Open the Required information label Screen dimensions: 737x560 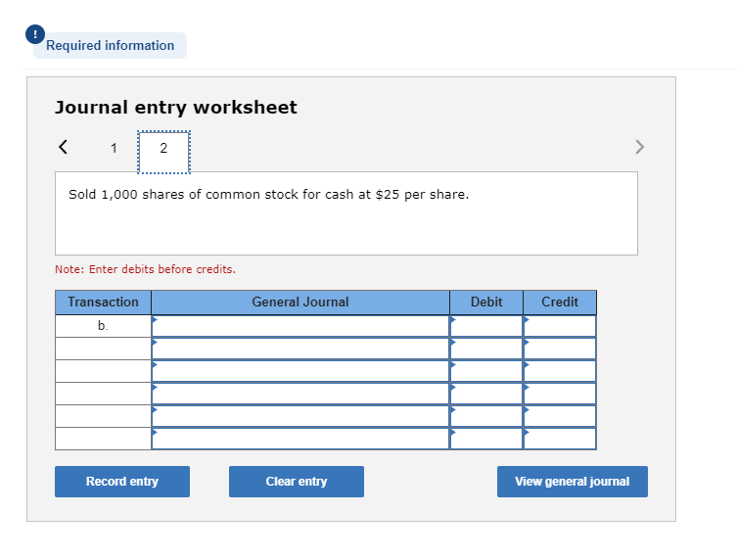tap(110, 46)
